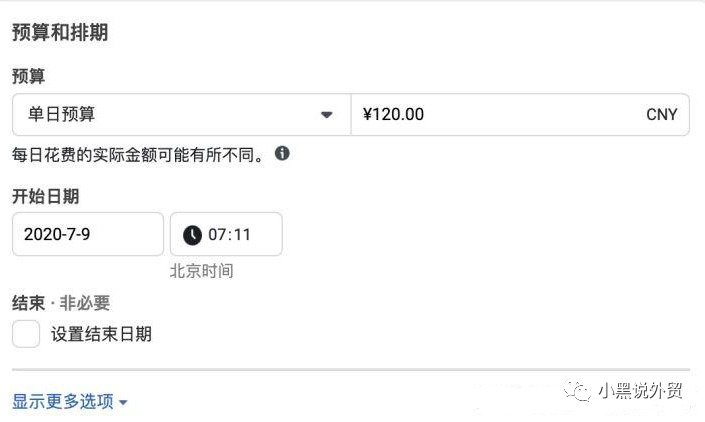Open the 单日预算 budget type dropdown
This screenshot has height=422, width=705.
pyautogui.click(x=181, y=115)
